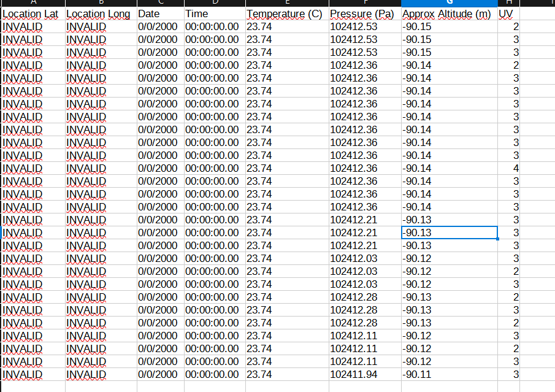Screen dimensions: 555x392
Task: Select pressure 102412.36 in the UV 4 row
Action: 365,168
